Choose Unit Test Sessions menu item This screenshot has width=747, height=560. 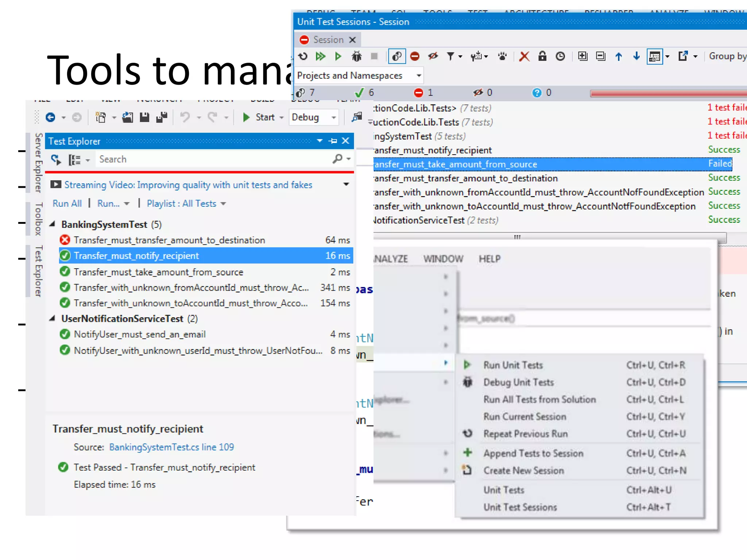click(579, 507)
